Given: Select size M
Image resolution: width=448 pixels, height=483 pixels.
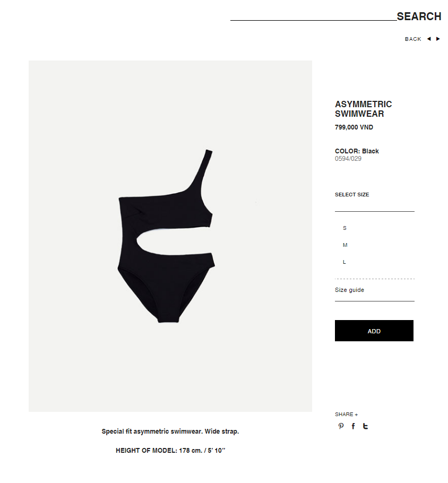Looking at the screenshot, I should coord(345,245).
